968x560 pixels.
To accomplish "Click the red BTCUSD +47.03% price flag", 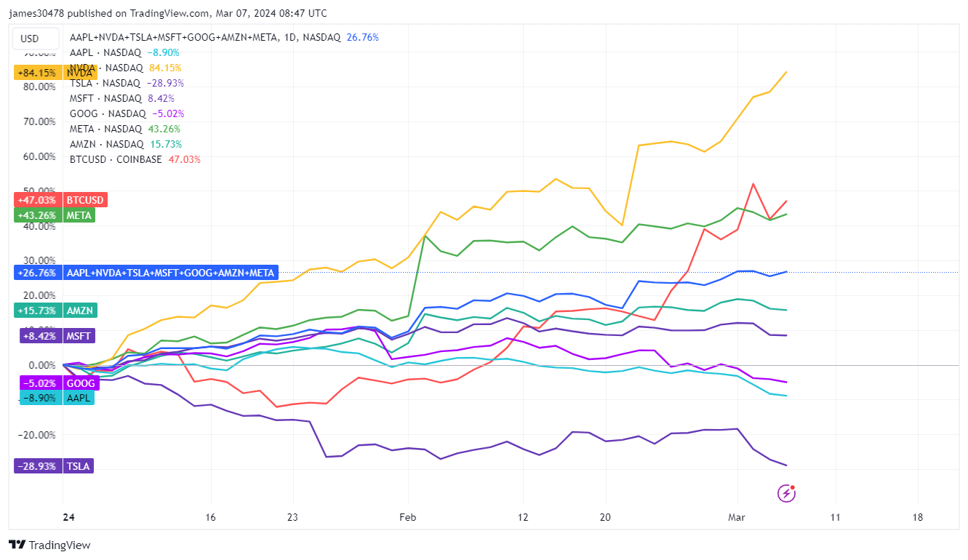I will [x=36, y=199].
